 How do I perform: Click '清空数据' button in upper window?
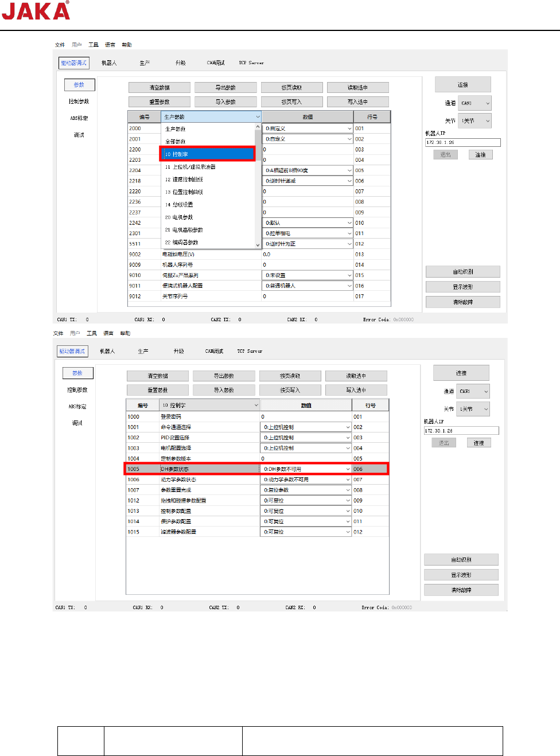pos(160,88)
